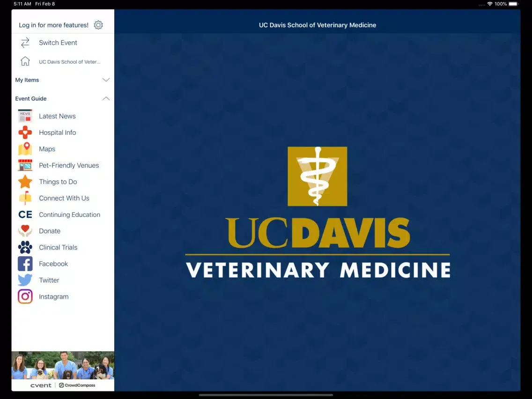Tap the Twitter text label
Image resolution: width=532 pixels, height=399 pixels.
(49, 280)
